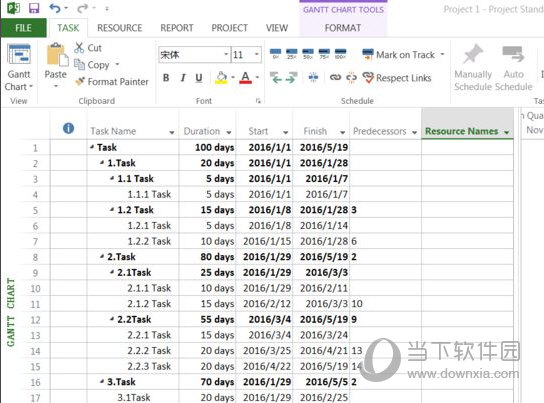Mark task 75% complete
The height and width of the screenshot is (403, 544).
pos(324,54)
